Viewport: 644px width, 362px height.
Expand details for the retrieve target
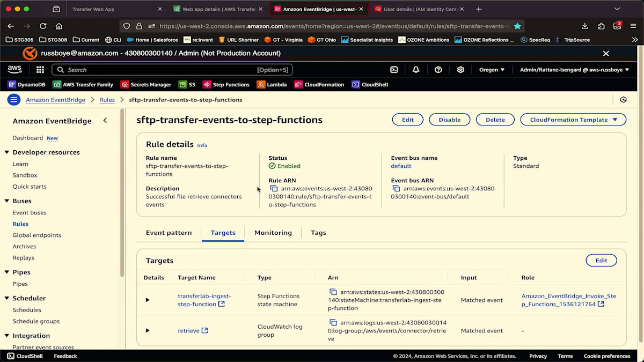(x=148, y=330)
